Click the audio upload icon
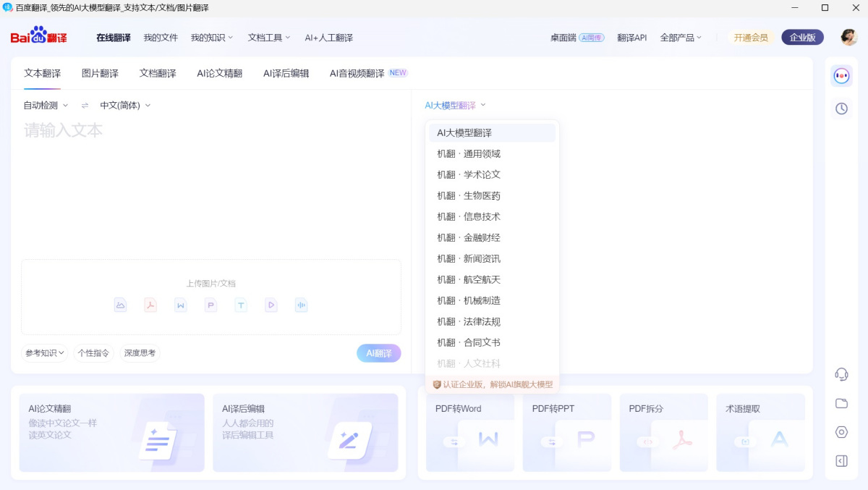Image resolution: width=868 pixels, height=490 pixels. tap(302, 305)
